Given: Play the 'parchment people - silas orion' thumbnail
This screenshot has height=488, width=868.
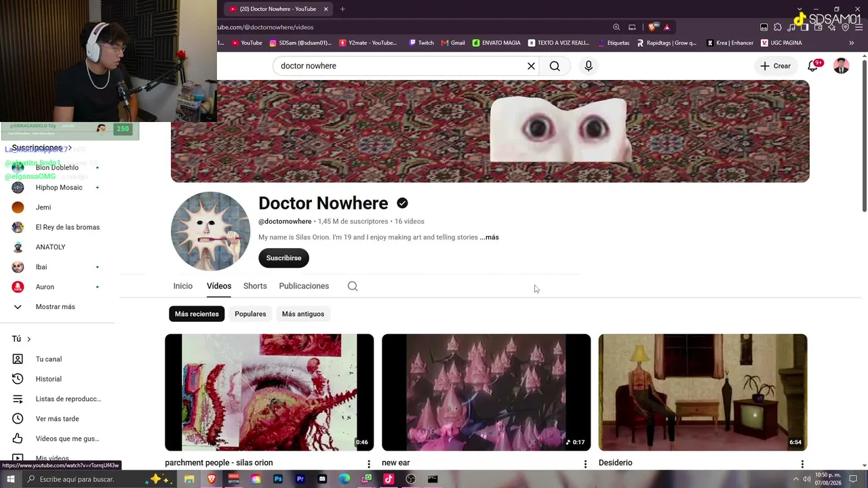Looking at the screenshot, I should point(269,392).
